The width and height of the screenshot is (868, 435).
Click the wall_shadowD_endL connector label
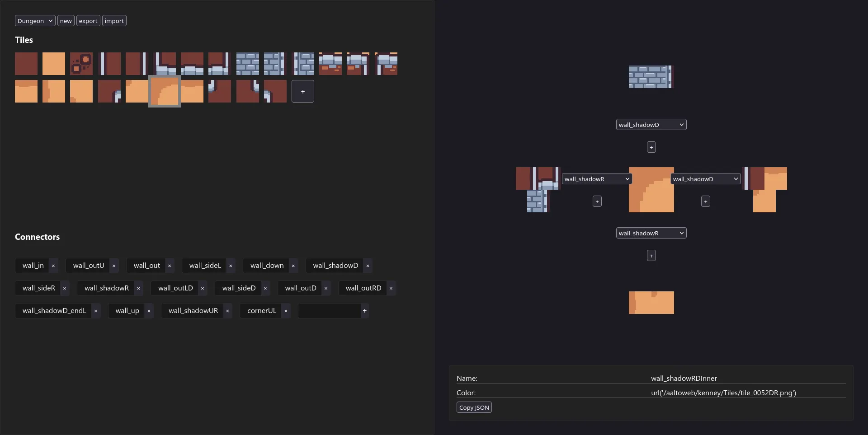(54, 311)
